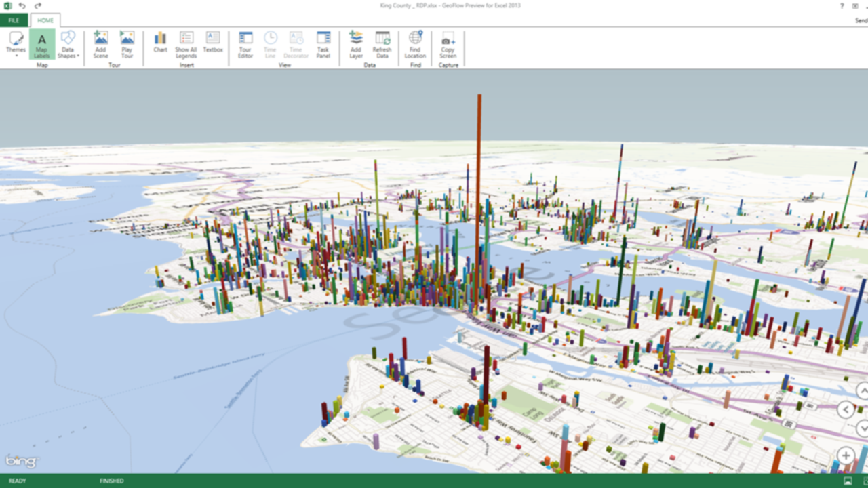Open the Data Shapes dropdown
This screenshot has height=488, width=868.
coord(68,44)
